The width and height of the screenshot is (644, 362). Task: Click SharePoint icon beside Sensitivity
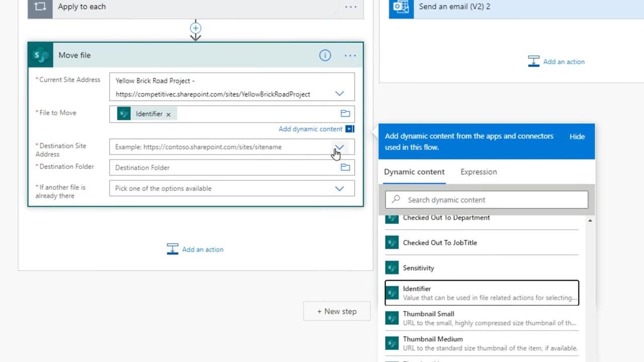coord(392,267)
